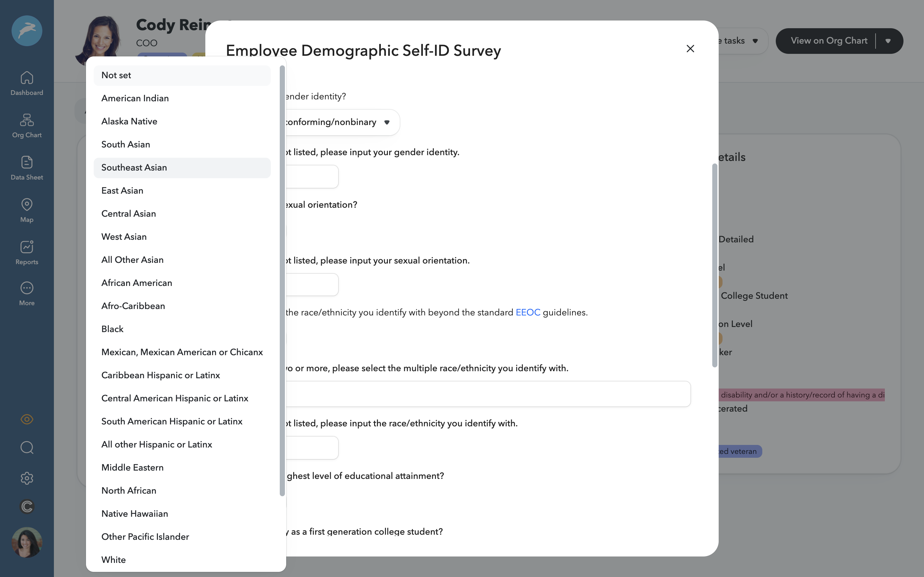This screenshot has width=924, height=577.
Task: Open the Org Chart sidebar page
Action: click(27, 126)
